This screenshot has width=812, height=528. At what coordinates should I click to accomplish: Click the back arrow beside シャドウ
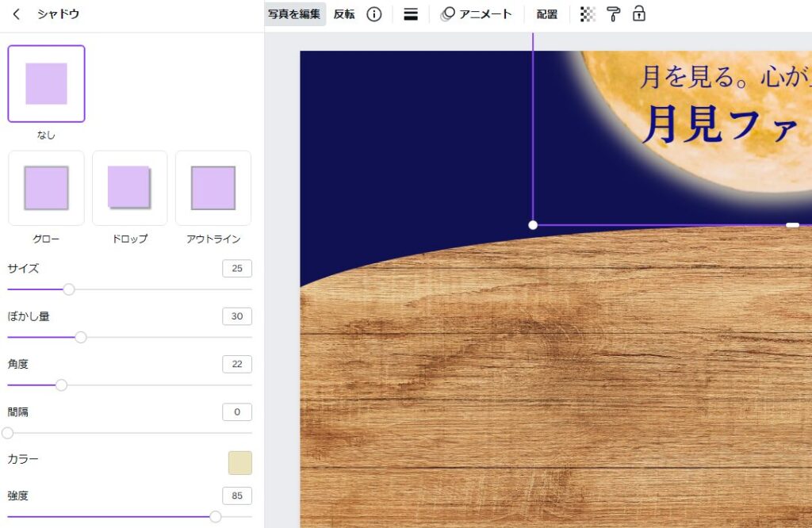[17, 14]
